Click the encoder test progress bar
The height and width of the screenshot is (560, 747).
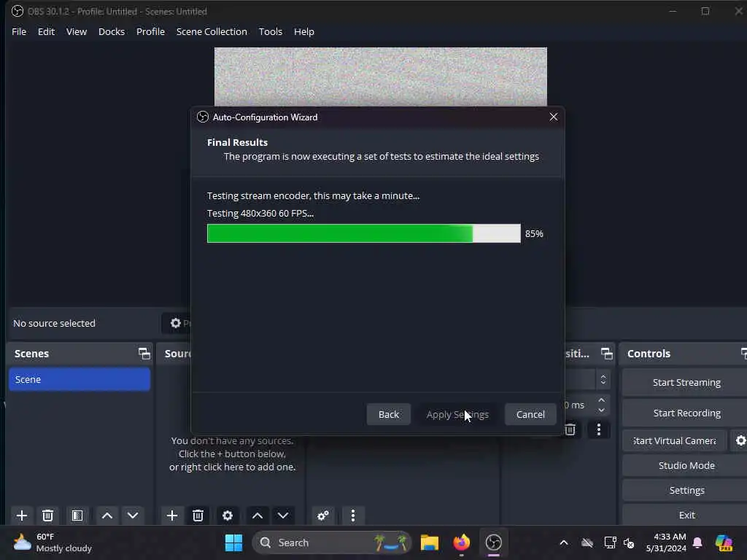point(364,233)
